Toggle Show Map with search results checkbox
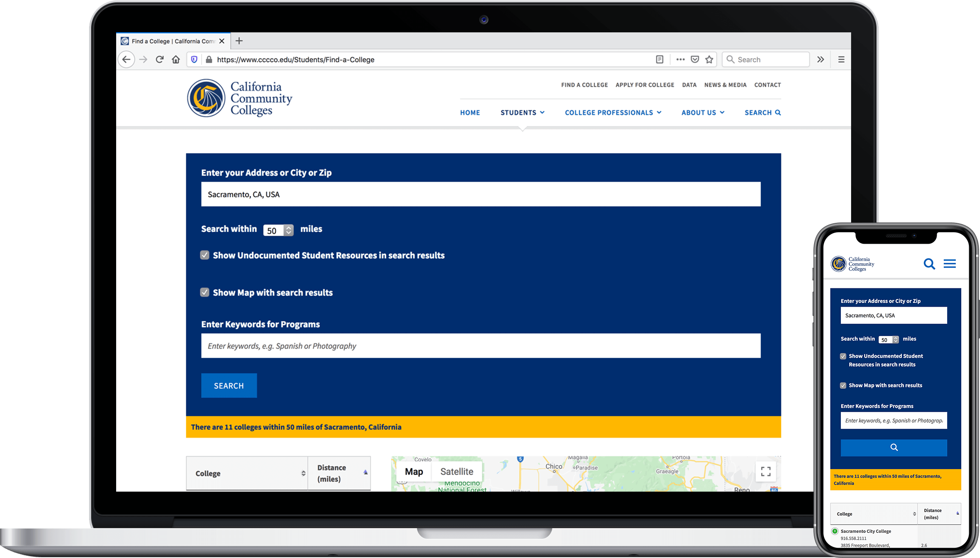This screenshot has height=558, width=980. [205, 292]
